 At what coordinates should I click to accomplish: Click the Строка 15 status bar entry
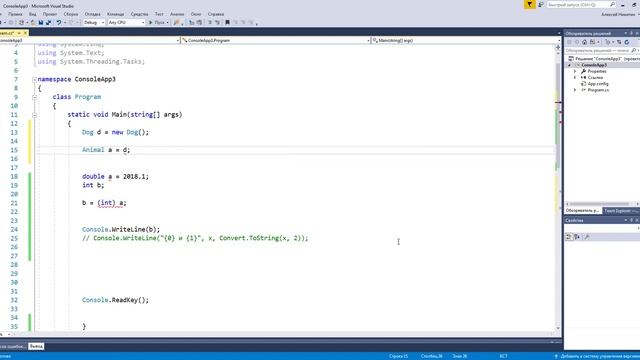(x=398, y=356)
